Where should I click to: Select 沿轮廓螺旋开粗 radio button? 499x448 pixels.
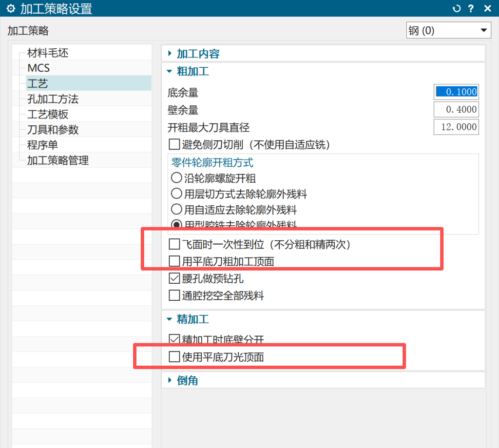point(176,178)
